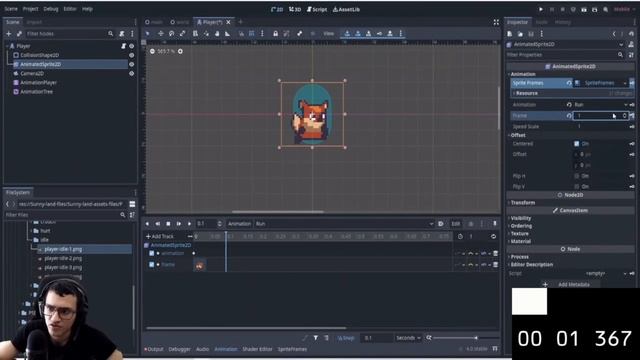Switch to the AssetLib workspace
The image size is (640, 360).
346,9
